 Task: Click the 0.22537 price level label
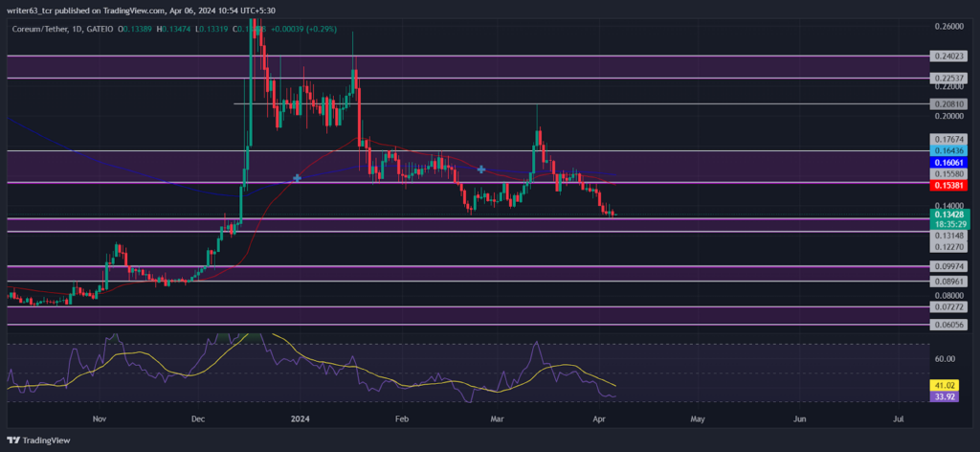(948, 79)
